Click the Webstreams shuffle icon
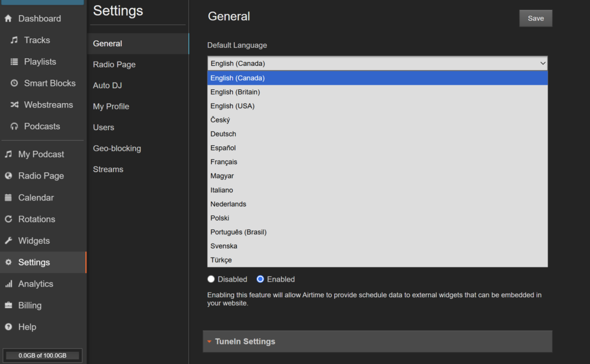This screenshot has width=590, height=364. 14,105
